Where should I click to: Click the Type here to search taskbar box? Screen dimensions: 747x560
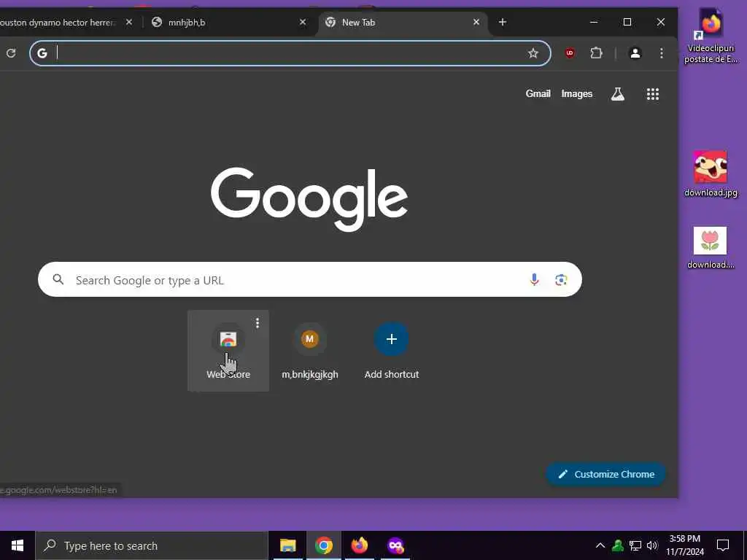click(x=152, y=545)
